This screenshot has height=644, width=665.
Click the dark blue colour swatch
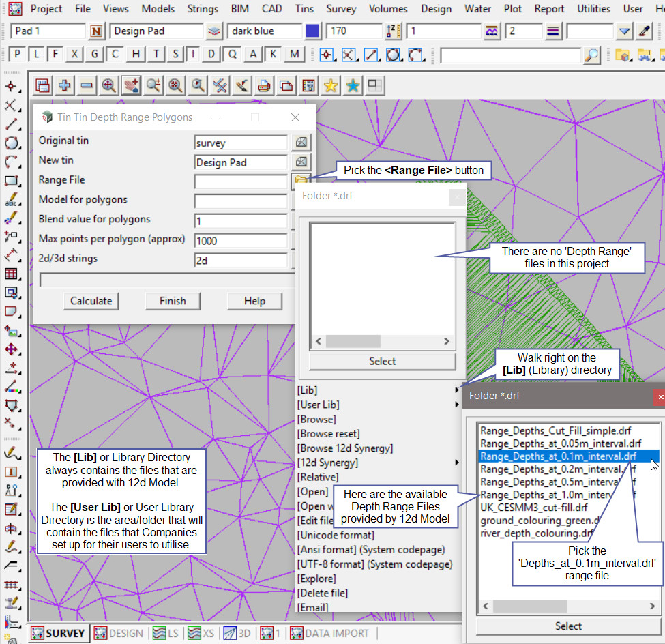click(x=312, y=31)
